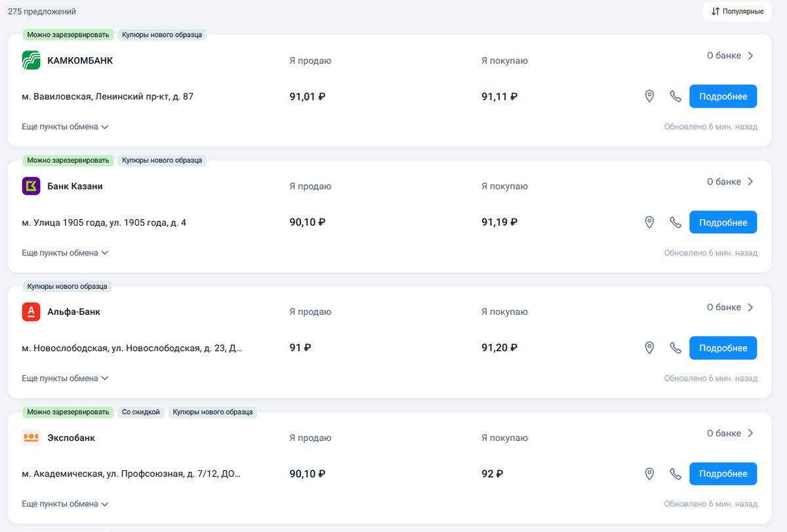The width and height of the screenshot is (787, 532).
Task: Open Подробнее for Альфа-Банк
Action: point(723,348)
